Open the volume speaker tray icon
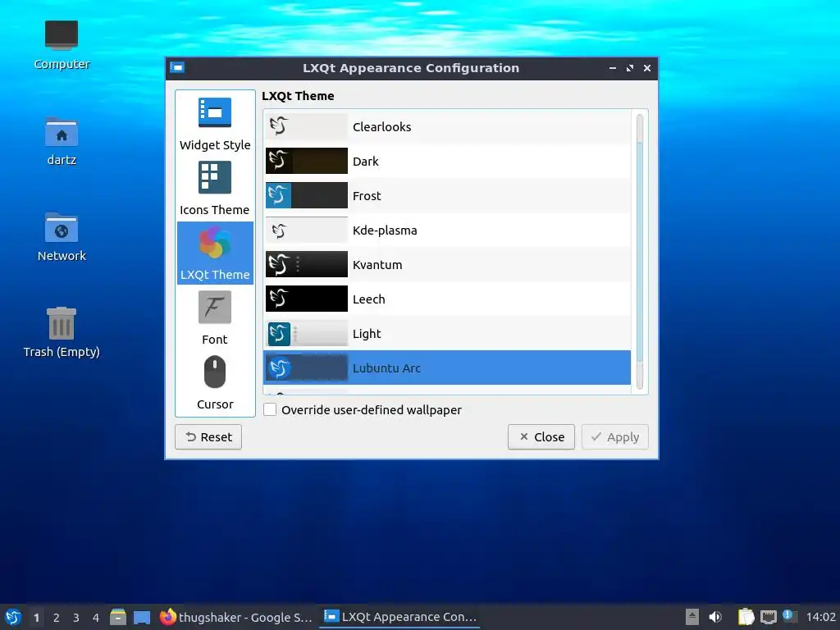840x630 pixels. [x=715, y=617]
